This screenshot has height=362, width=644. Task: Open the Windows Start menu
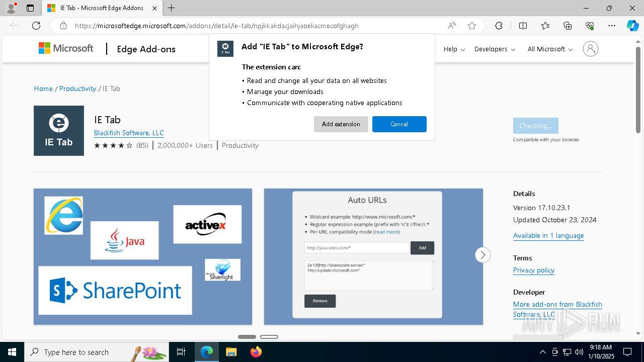point(12,352)
